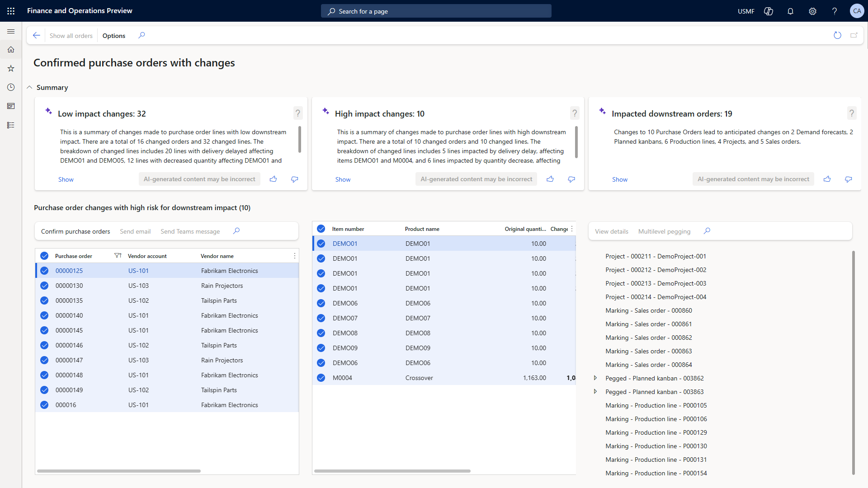This screenshot has width=868, height=488.
Task: Open Recent items via the clock sidebar icon
Action: click(11, 87)
